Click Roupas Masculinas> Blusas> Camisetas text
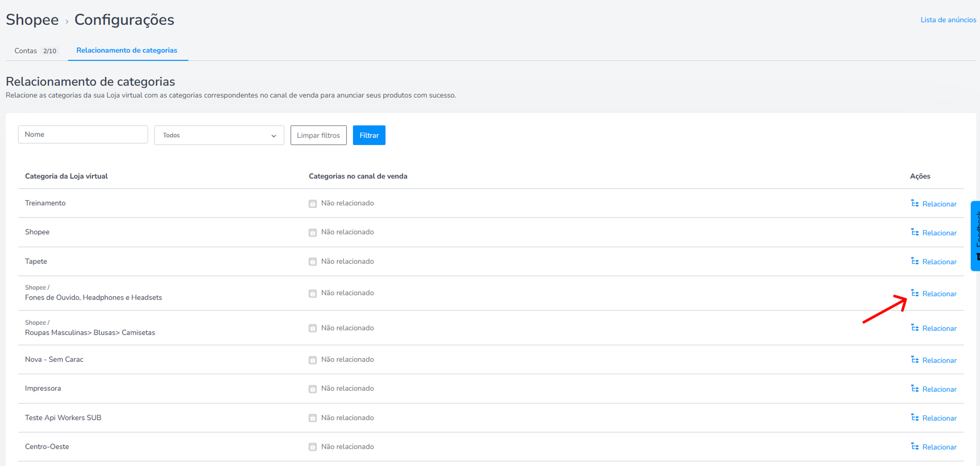Screen dimensions: 980x466 point(90,332)
